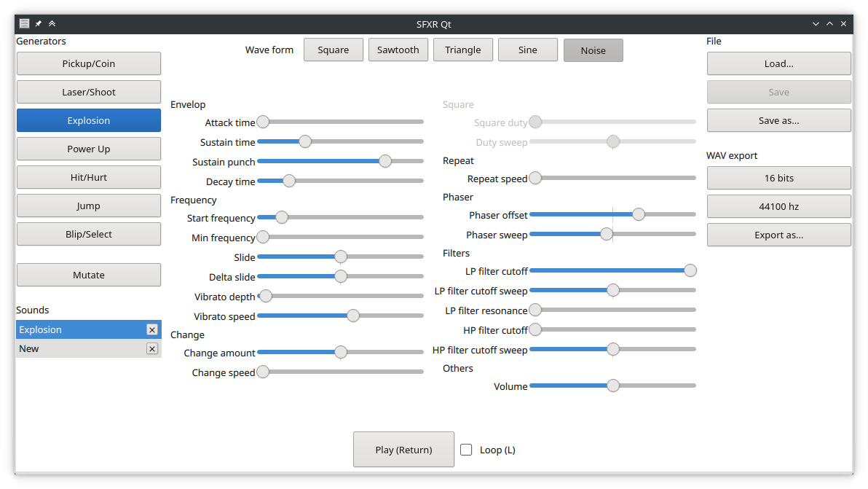Viewport: 868px width, 489px height.
Task: Click the HP filter cutoff slider handle
Action: click(x=535, y=329)
